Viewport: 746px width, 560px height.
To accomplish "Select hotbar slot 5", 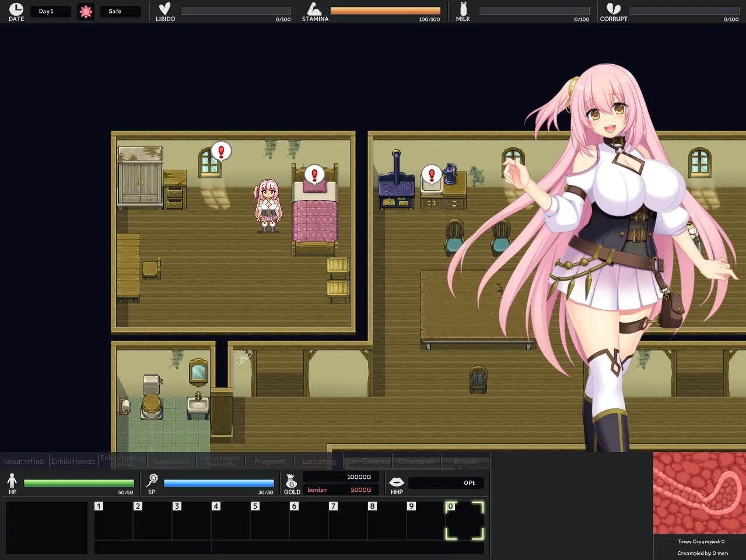I will point(270,520).
